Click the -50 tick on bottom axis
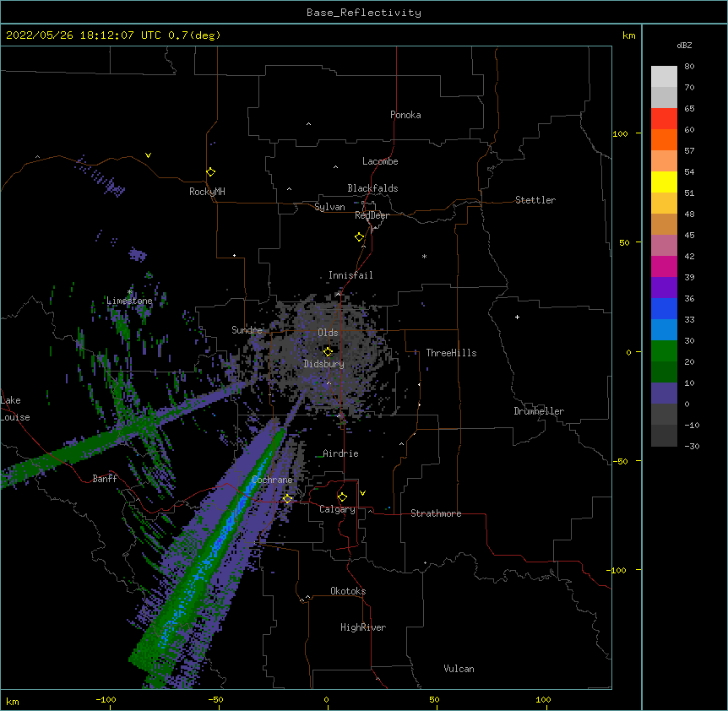This screenshot has width=728, height=711. 215,699
